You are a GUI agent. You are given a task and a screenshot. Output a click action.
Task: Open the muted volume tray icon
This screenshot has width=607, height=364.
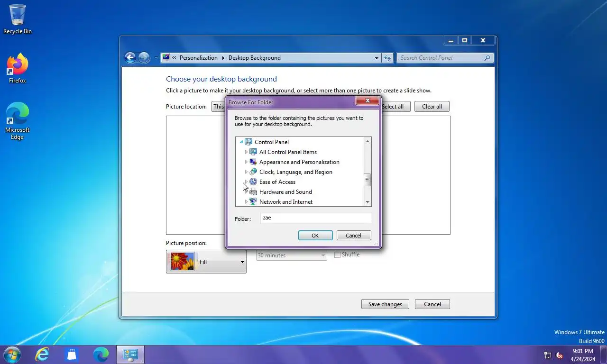(559, 355)
